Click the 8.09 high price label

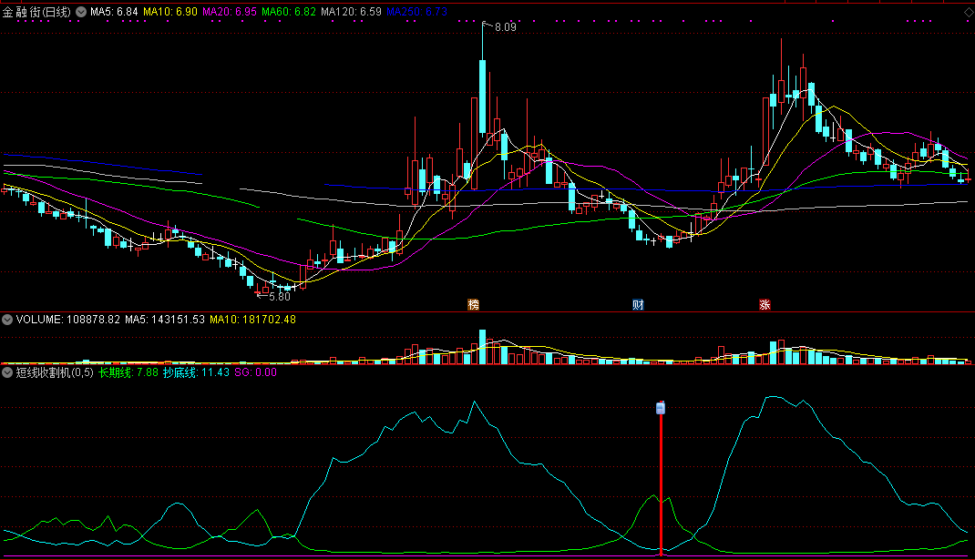(506, 27)
